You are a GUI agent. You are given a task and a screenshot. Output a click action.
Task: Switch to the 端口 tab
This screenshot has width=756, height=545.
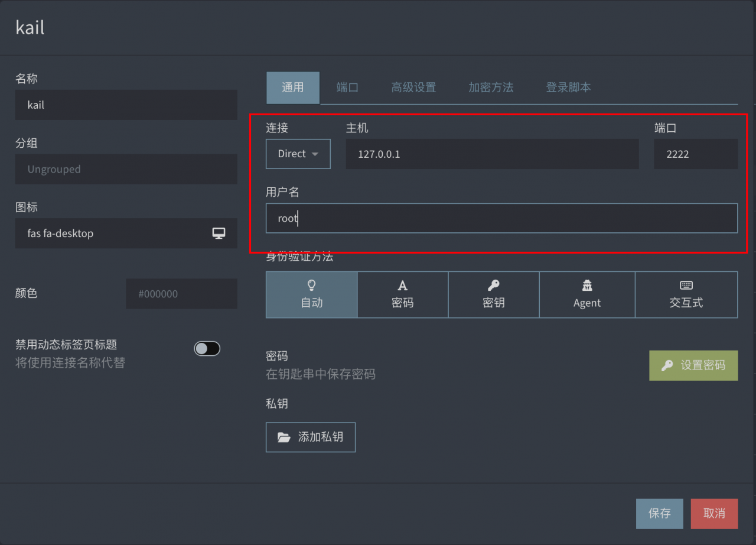point(347,87)
